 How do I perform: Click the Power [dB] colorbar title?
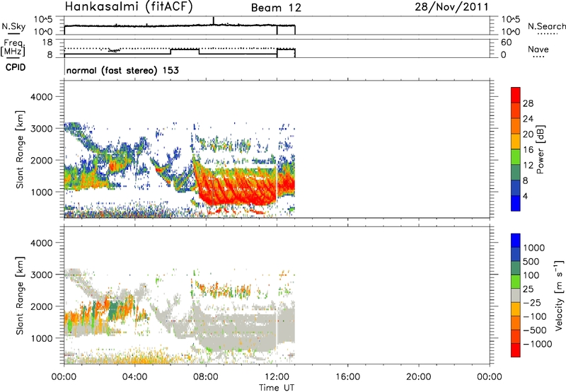tap(540, 149)
